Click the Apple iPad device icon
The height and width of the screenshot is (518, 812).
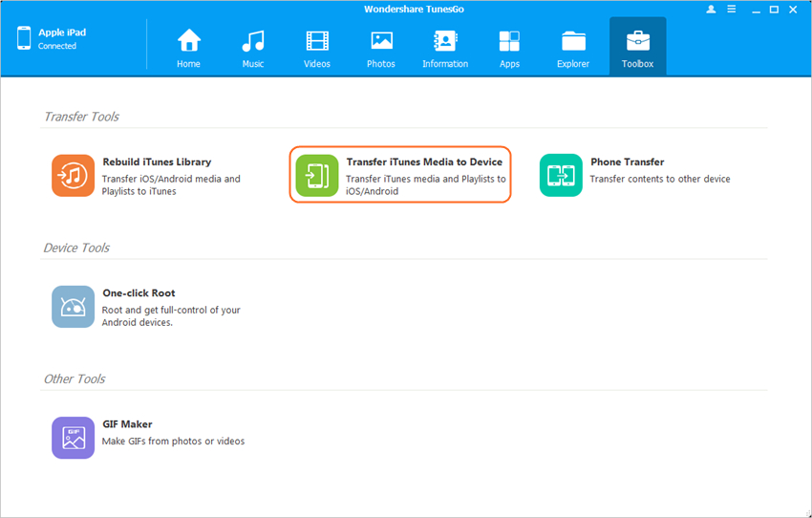click(24, 38)
